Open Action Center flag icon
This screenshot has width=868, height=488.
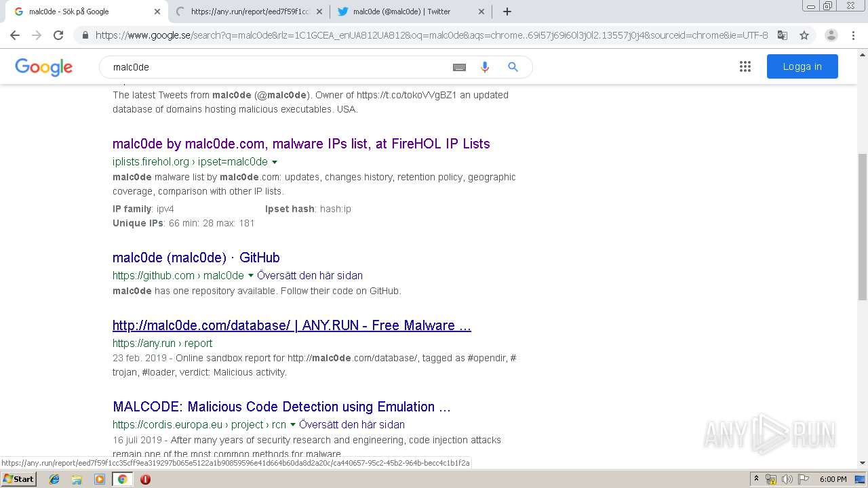click(804, 479)
